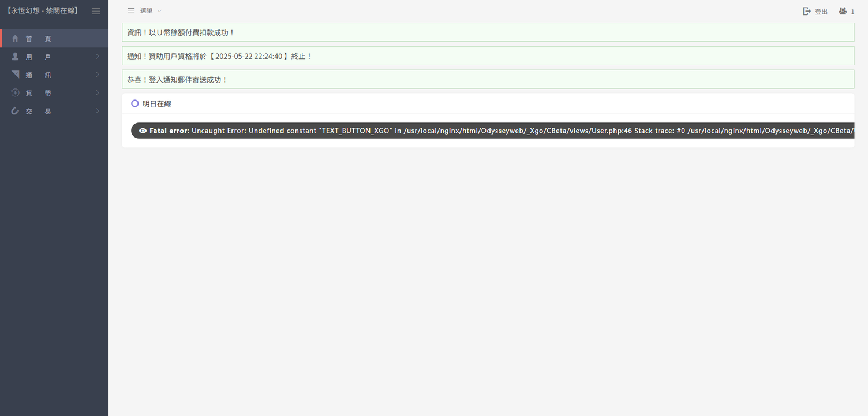The height and width of the screenshot is (416, 868).
Task: Expand the 通訊 submenu chevron
Action: click(98, 75)
